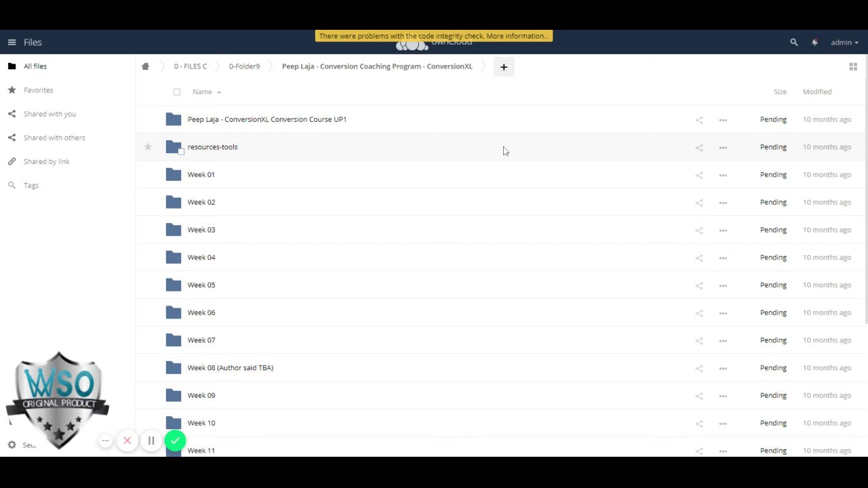This screenshot has height=488, width=868.
Task: Navigate to 0-Folder9 breadcrumb
Action: [244, 66]
